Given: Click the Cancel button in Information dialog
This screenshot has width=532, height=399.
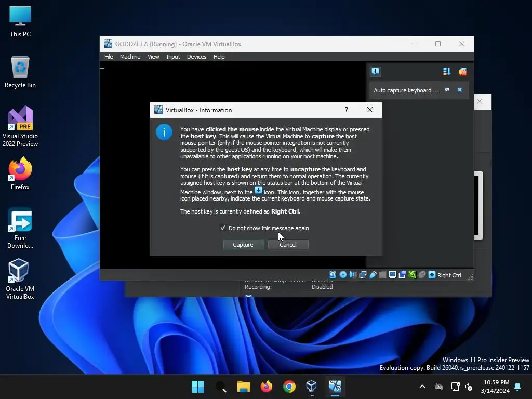Looking at the screenshot, I should point(288,245).
